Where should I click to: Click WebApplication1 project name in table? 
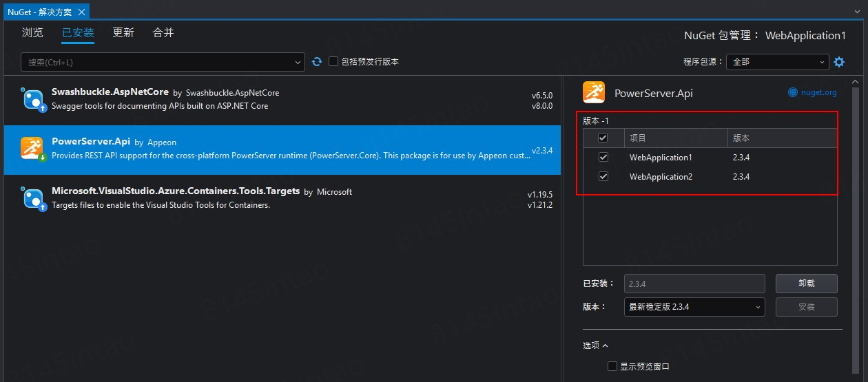tap(661, 158)
